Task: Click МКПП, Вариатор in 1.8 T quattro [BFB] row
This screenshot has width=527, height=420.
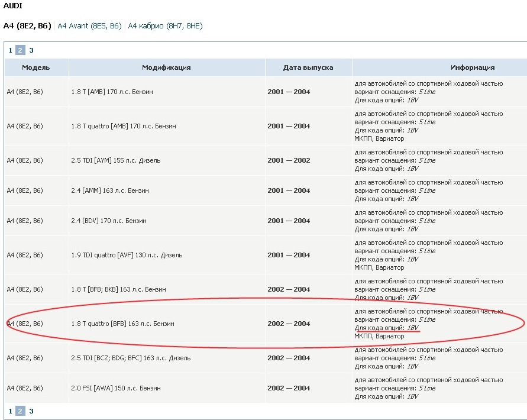Action: click(x=379, y=336)
